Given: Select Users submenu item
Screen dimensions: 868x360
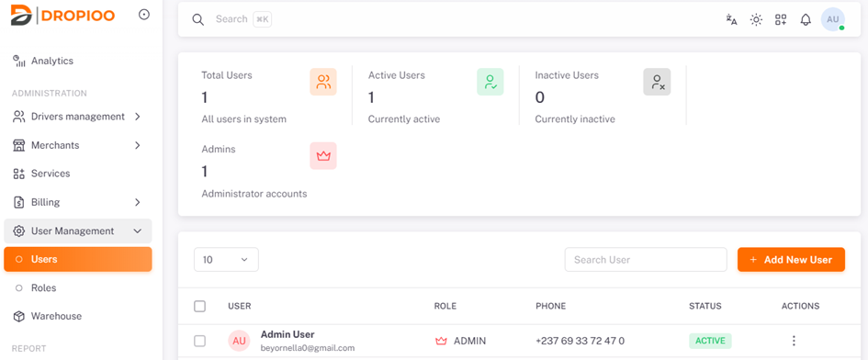Looking at the screenshot, I should 78,259.
